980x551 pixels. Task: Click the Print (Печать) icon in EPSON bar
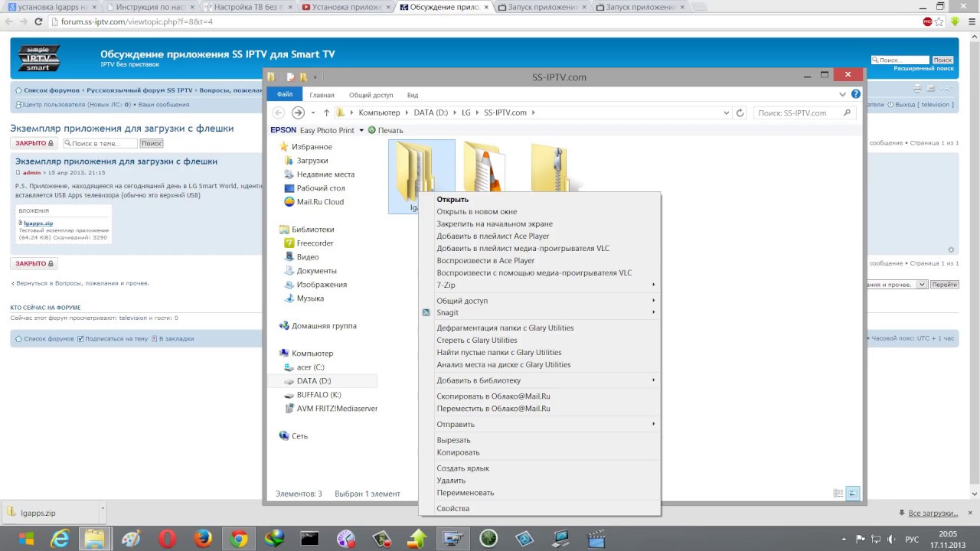385,130
